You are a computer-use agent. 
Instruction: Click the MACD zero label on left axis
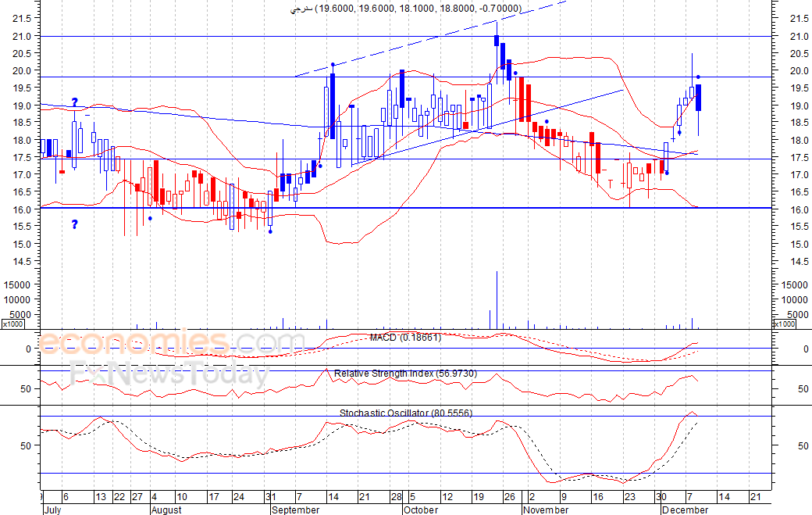click(x=28, y=349)
